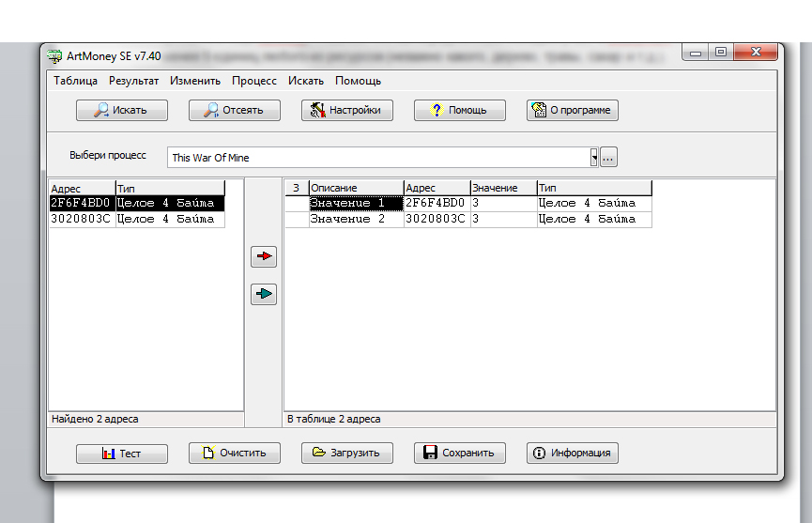Click the Адрес column header in right table
The width and height of the screenshot is (812, 523).
pos(437,188)
